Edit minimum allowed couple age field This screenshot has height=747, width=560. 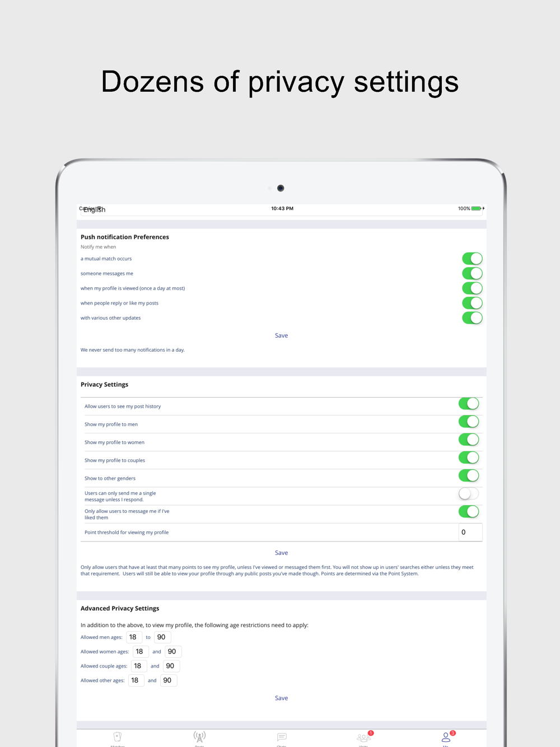(139, 666)
